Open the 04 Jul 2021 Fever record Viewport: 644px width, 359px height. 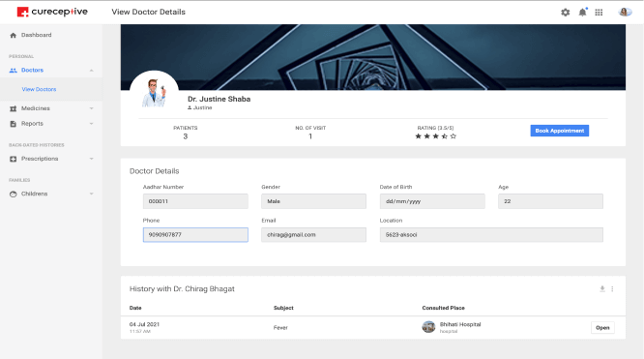click(x=602, y=328)
